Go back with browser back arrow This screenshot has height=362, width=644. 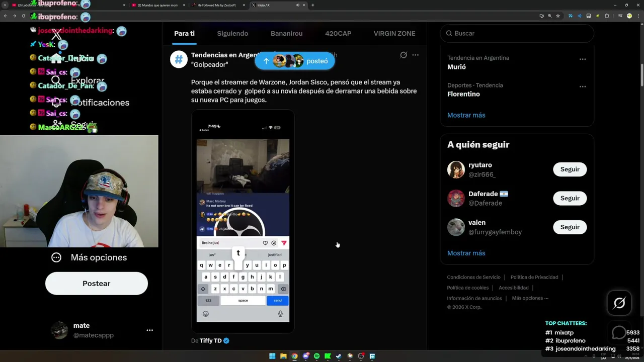tap(6, 16)
